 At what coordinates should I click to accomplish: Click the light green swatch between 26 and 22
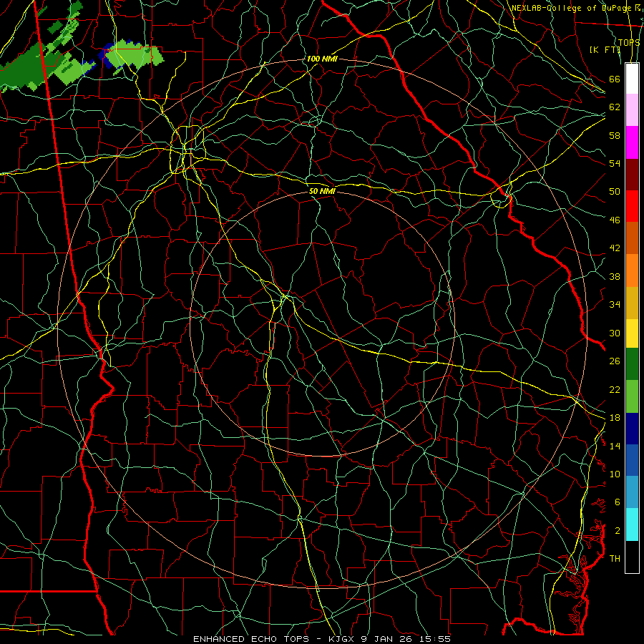632,396
